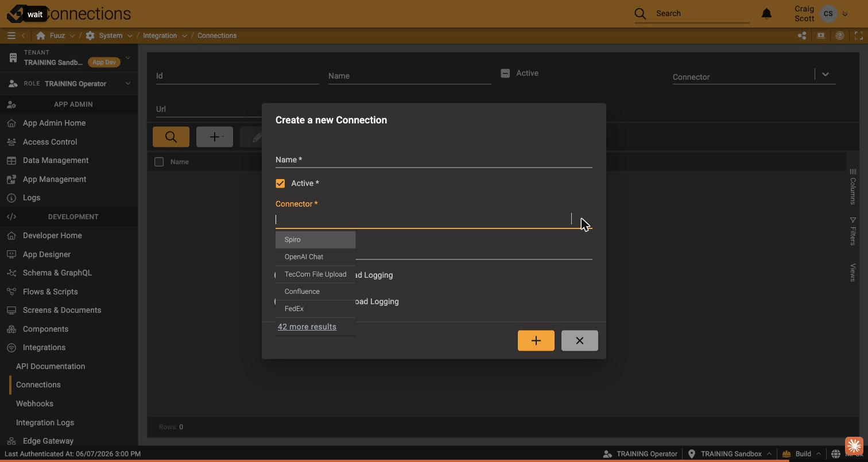Screen dimensions: 868x462
Task: Open the CS user avatar menu
Action: pyautogui.click(x=828, y=14)
